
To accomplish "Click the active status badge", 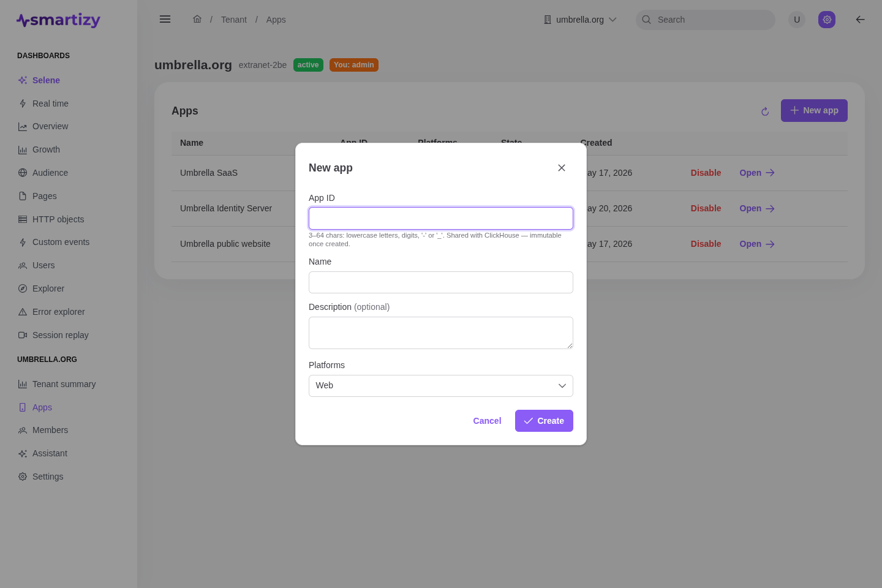I will point(308,65).
